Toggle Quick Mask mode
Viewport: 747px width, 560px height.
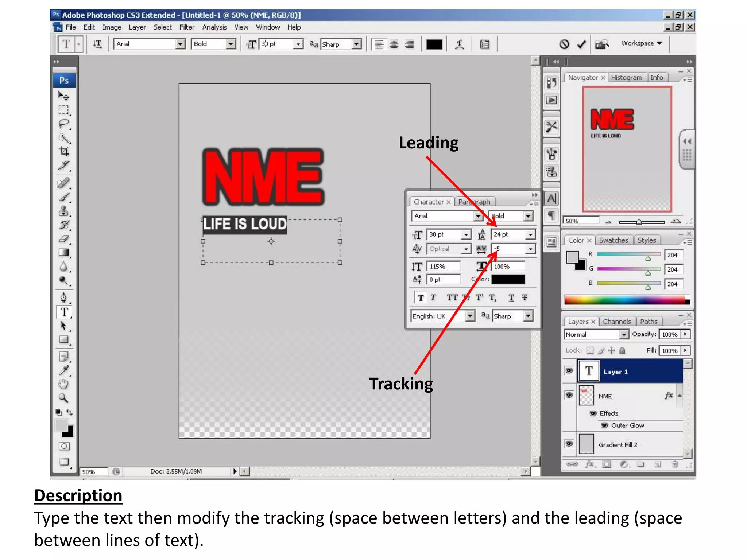tap(64, 446)
